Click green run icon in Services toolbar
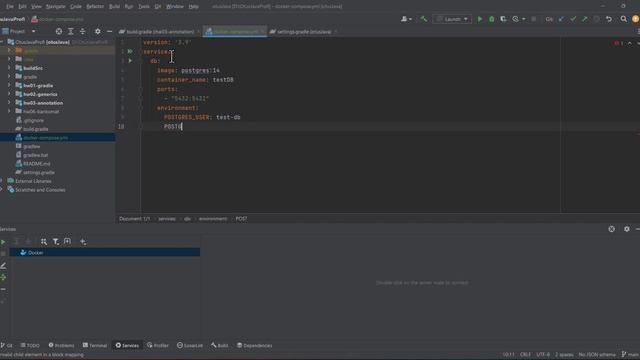Screen dimensions: 640x360 3,242
